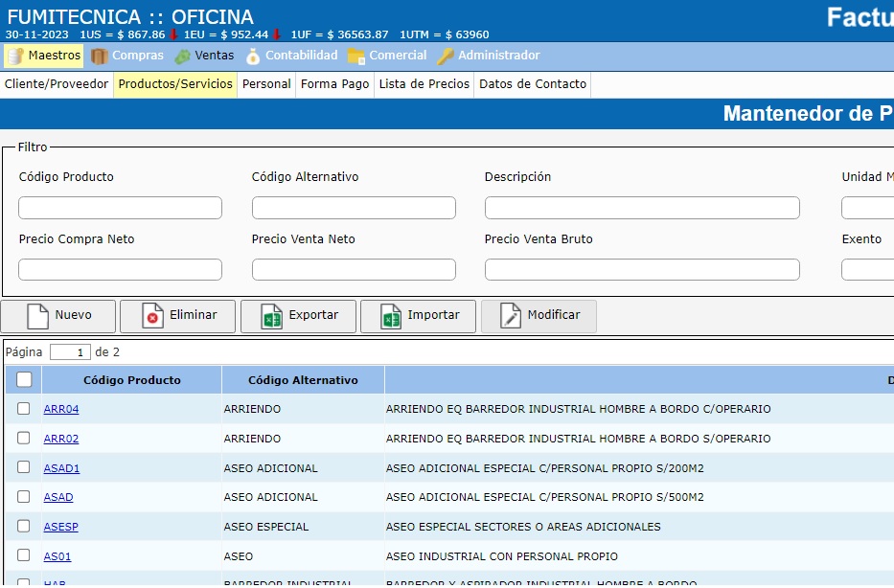Select the checkbox next to ASAD1
The height and width of the screenshot is (588, 894).
click(x=24, y=467)
